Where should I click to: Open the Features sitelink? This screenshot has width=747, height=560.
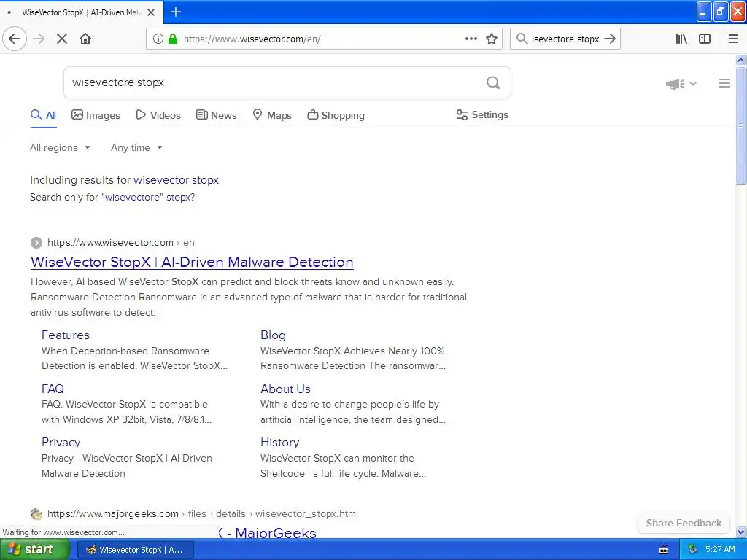coord(65,335)
